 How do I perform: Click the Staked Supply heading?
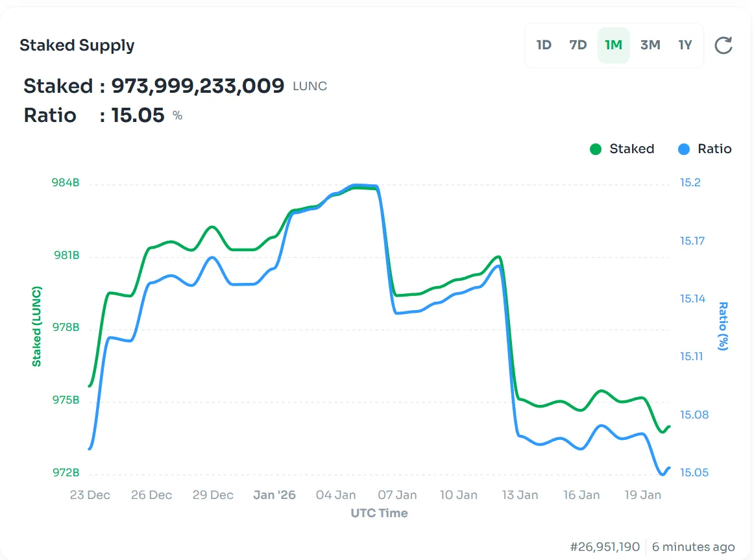coord(77,45)
